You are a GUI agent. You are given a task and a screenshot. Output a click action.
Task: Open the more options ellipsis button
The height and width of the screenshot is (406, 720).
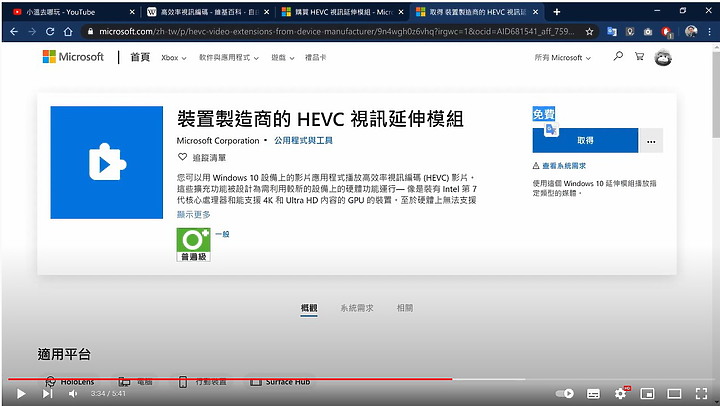651,141
